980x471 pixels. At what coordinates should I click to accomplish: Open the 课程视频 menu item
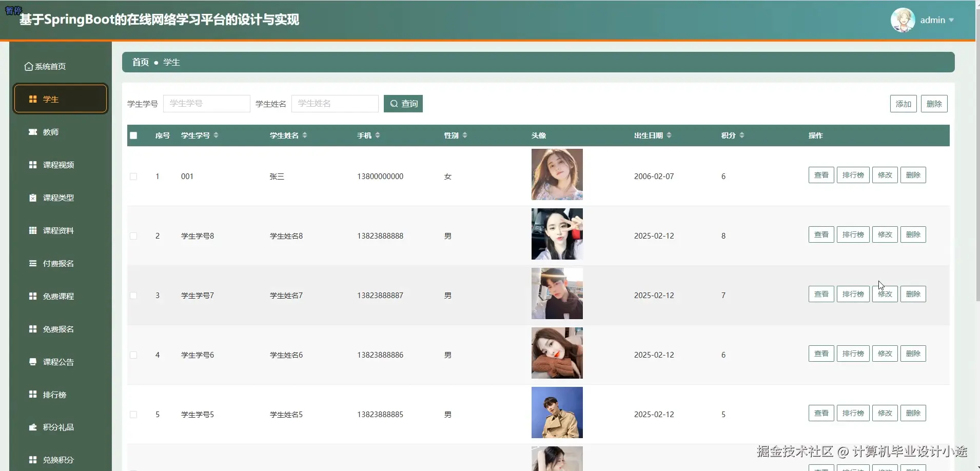61,165
